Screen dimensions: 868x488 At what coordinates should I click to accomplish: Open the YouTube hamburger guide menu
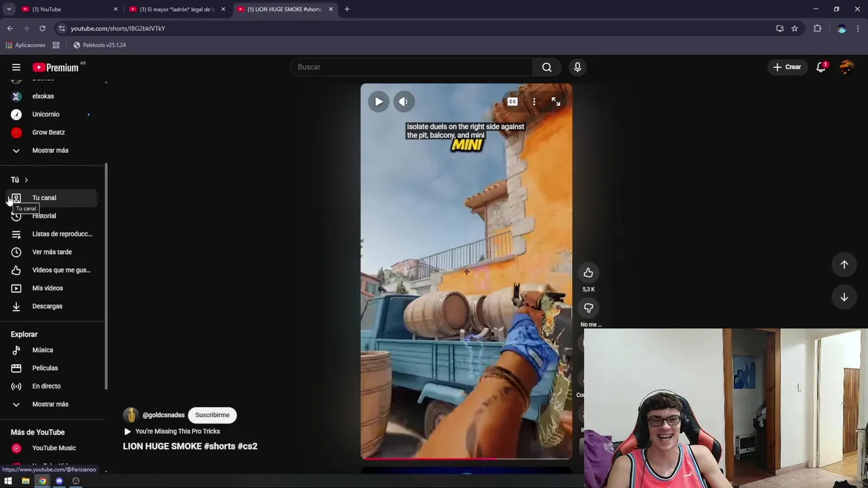pyautogui.click(x=16, y=67)
